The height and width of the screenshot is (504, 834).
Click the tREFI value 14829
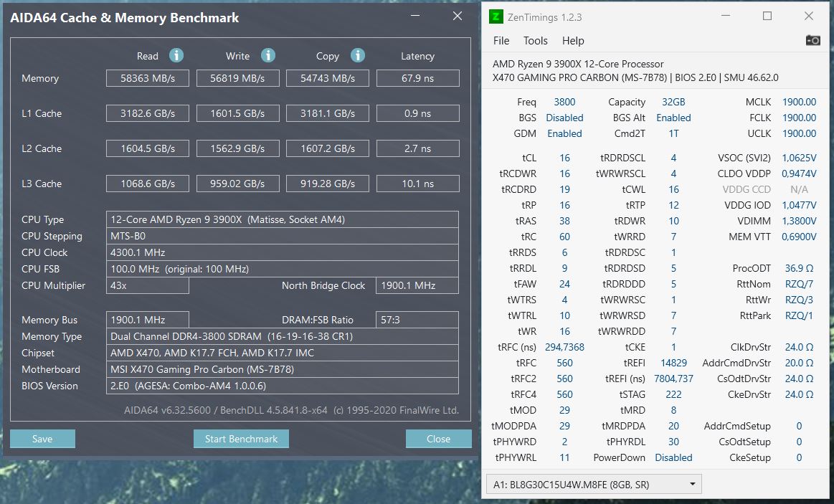(x=673, y=363)
